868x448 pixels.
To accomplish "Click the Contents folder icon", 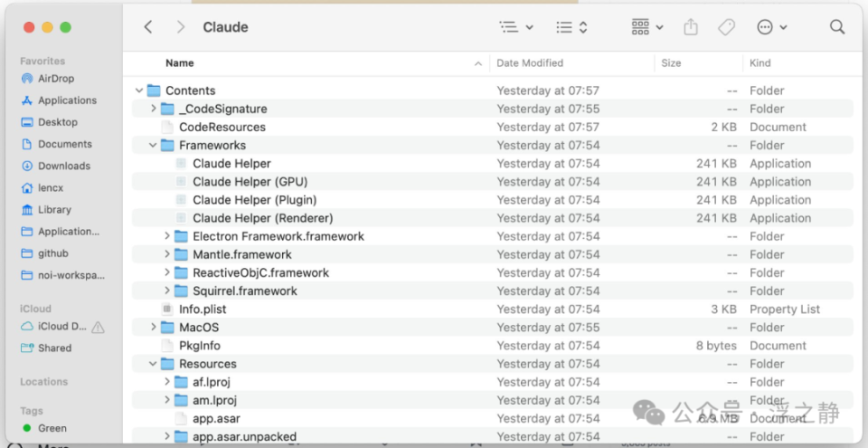I will (x=154, y=91).
